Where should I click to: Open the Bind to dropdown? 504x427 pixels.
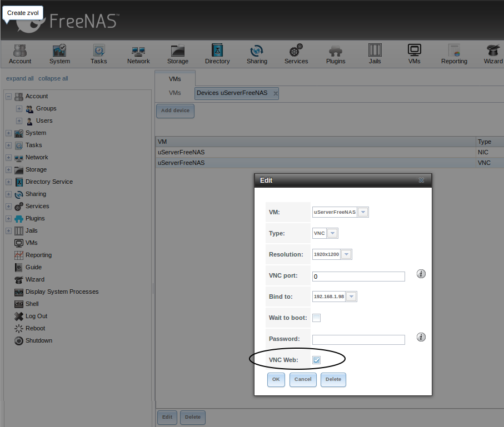351,297
